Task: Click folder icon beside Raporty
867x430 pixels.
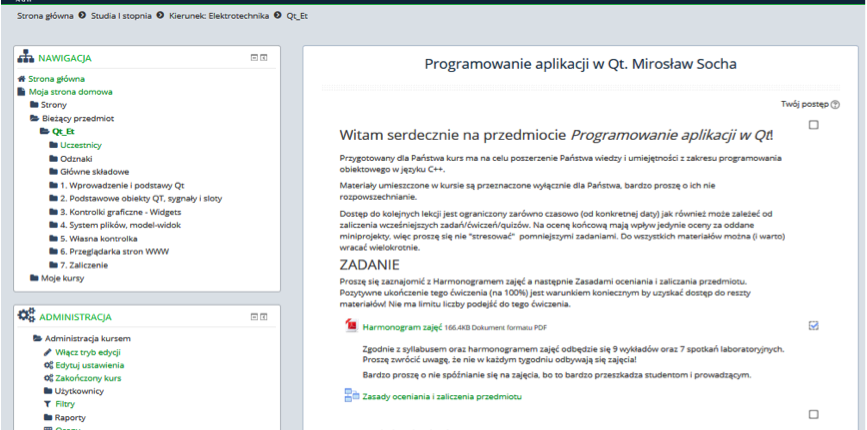Action: (x=48, y=418)
